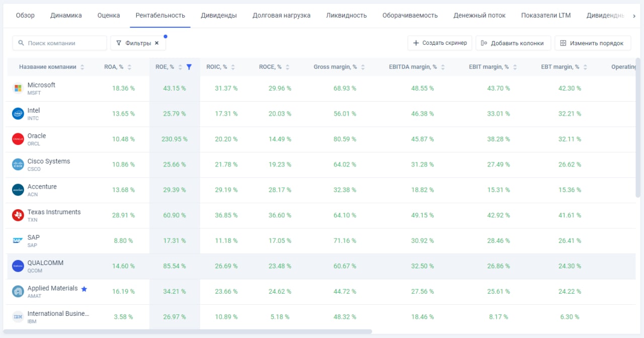Open the Microsoft company link
Viewport: 644px width, 338px height.
[x=41, y=85]
